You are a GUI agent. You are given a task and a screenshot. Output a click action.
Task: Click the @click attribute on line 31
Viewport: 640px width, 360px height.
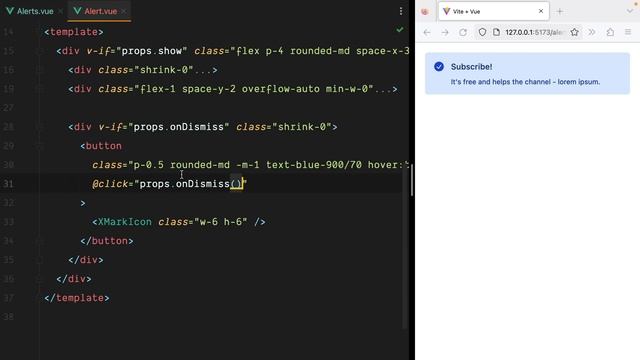(170, 184)
